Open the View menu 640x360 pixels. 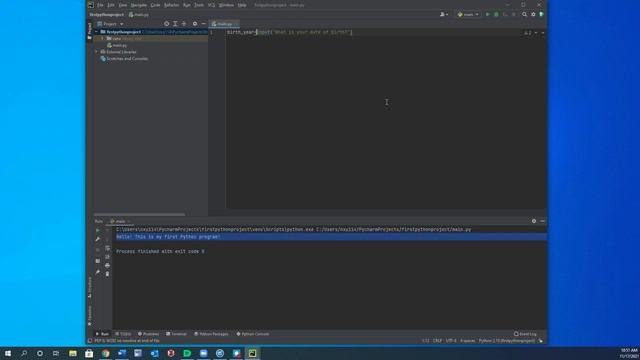point(123,5)
